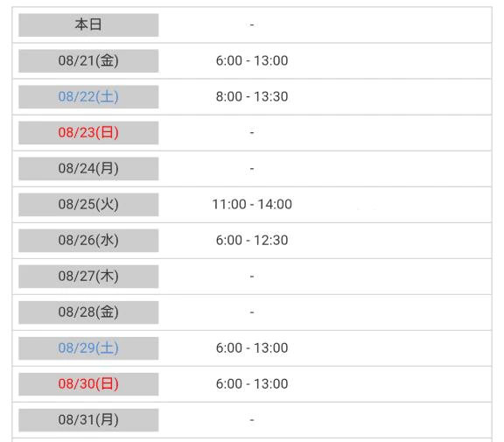Viewport: 504px width, 442px height.
Task: Select the 08/26(水) date label
Action: coord(88,241)
